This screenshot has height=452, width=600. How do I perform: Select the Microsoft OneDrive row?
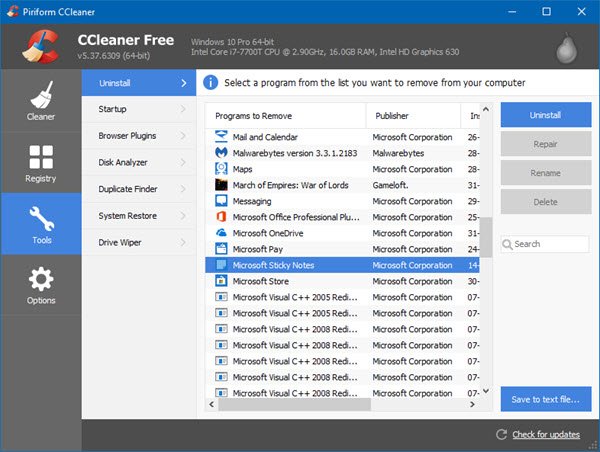pos(342,233)
